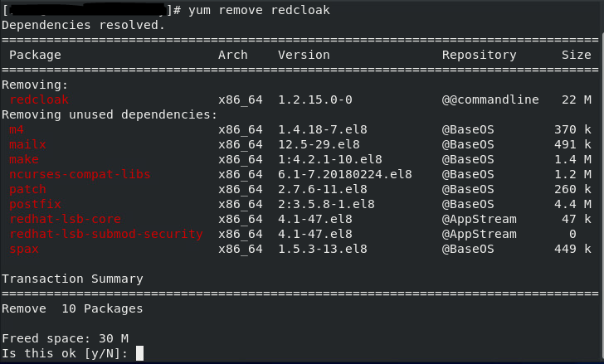Click the postfix package name
Image resolution: width=604 pixels, height=364 pixels.
(35, 204)
